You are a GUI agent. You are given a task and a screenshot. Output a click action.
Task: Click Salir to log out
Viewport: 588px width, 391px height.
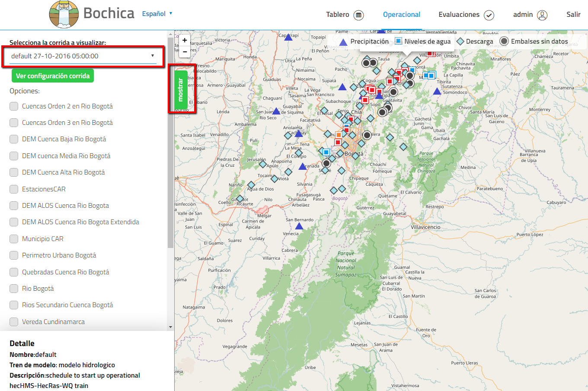[x=573, y=15]
